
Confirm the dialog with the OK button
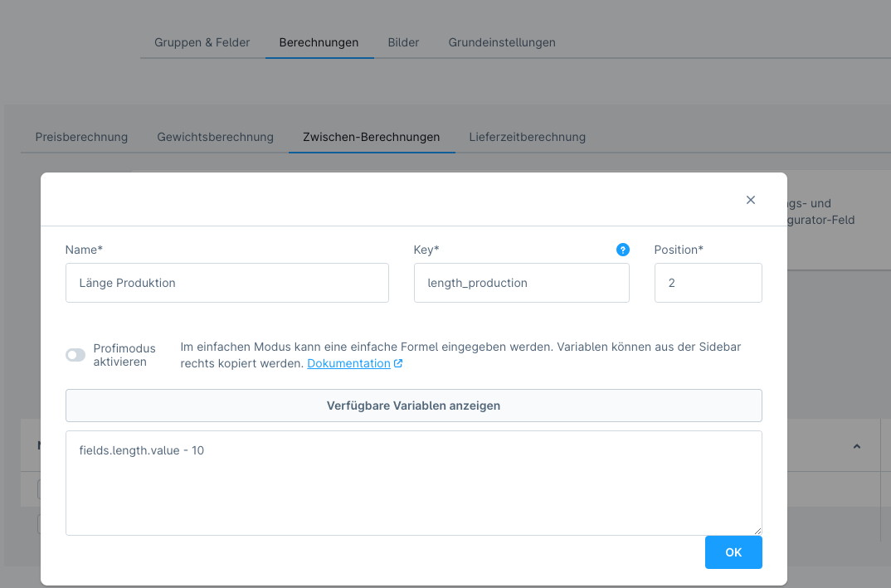click(733, 552)
